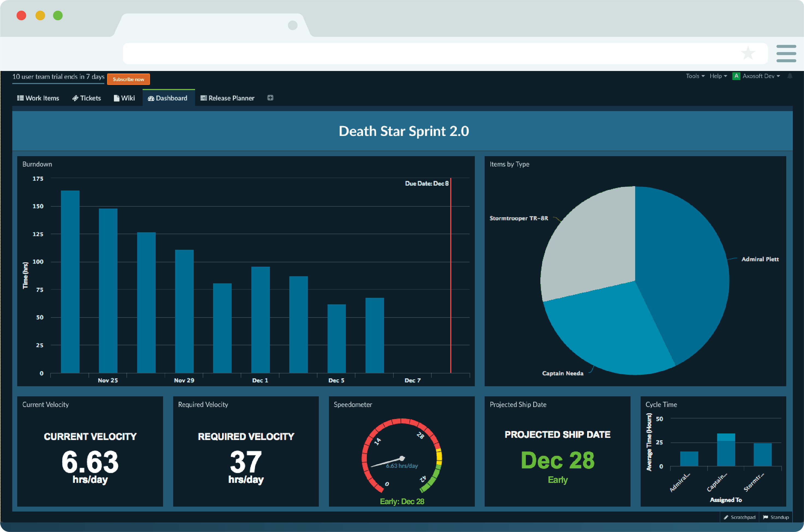Click the speedometer gauge needle
The height and width of the screenshot is (532, 804).
point(387,462)
